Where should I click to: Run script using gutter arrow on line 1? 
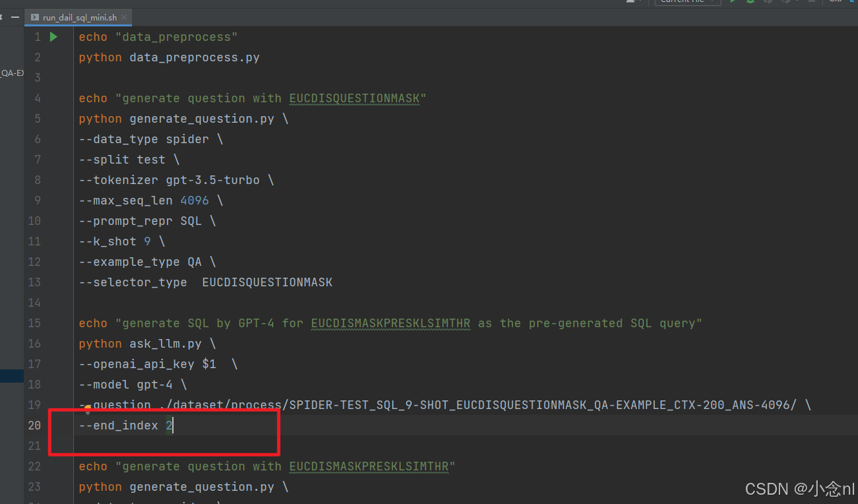(54, 37)
